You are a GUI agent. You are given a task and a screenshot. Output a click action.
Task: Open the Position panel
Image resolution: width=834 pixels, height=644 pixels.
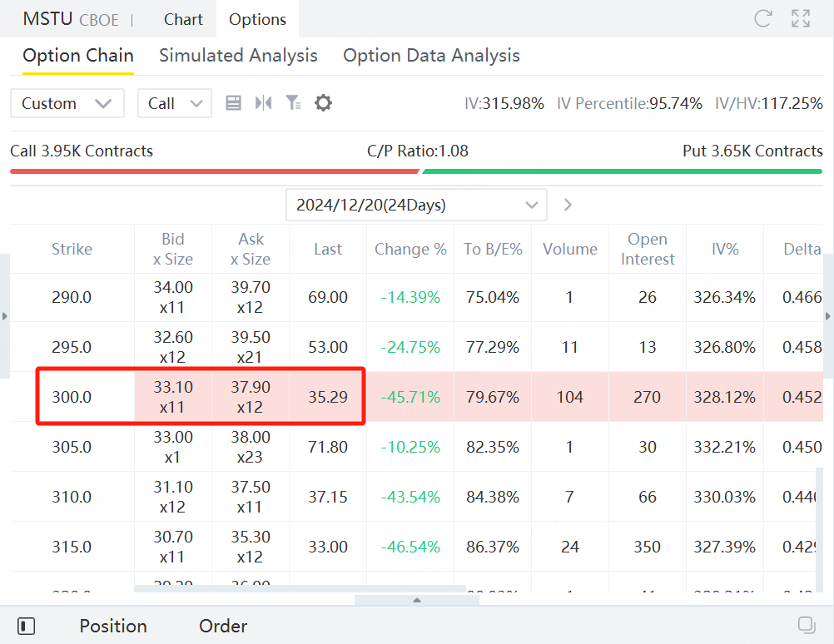pyautogui.click(x=113, y=626)
